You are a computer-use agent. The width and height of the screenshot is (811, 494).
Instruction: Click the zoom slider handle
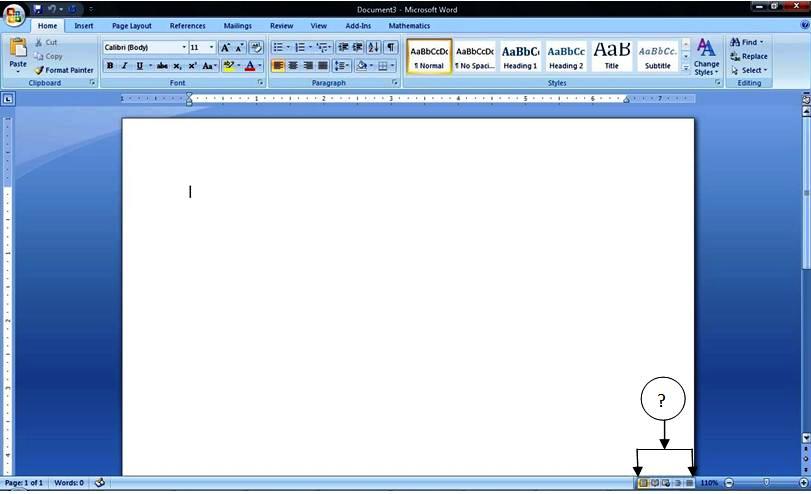[x=767, y=483]
